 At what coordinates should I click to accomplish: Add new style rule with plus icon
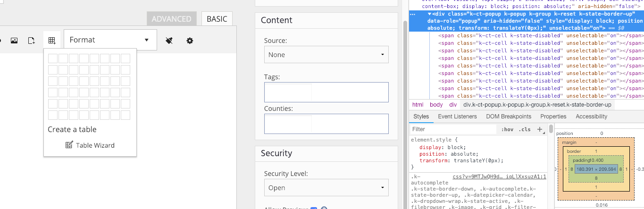[540, 129]
